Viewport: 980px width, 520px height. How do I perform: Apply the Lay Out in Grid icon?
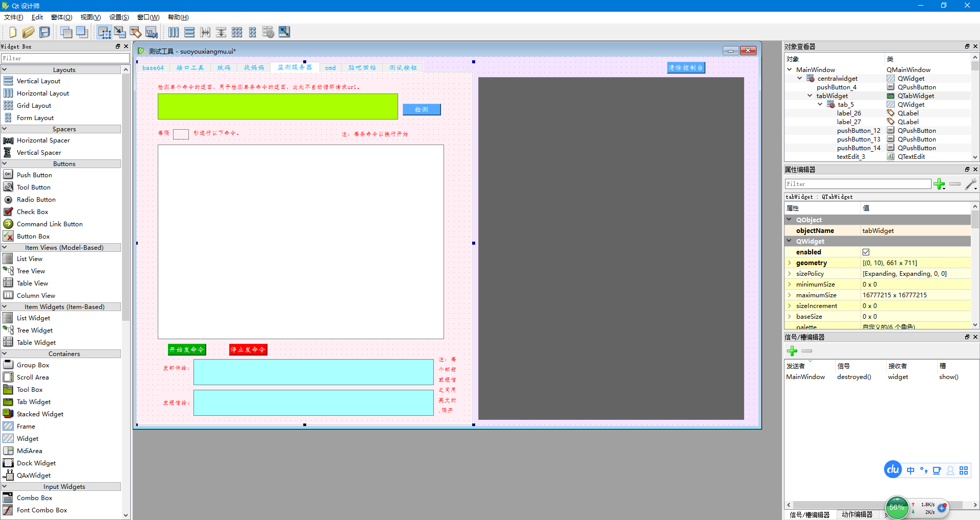(237, 32)
